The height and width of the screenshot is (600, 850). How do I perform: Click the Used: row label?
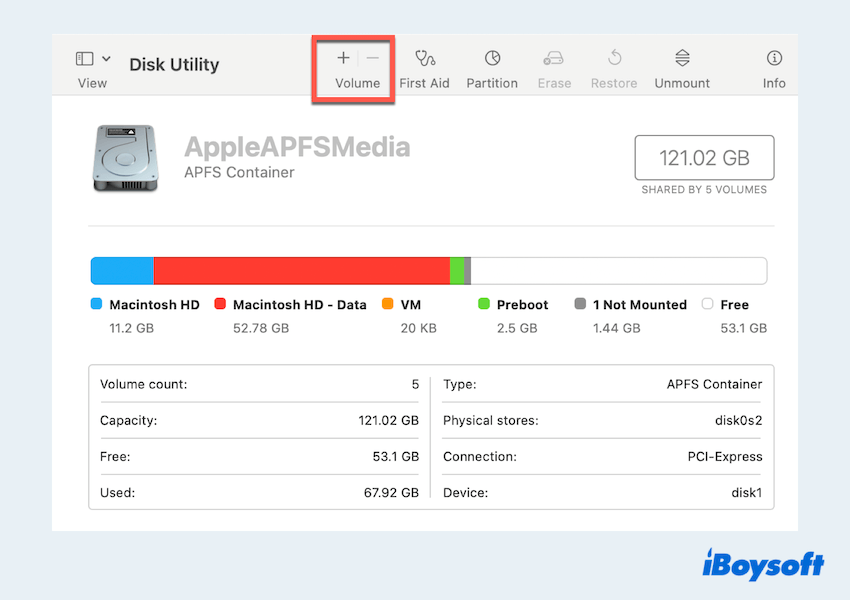[x=118, y=493]
